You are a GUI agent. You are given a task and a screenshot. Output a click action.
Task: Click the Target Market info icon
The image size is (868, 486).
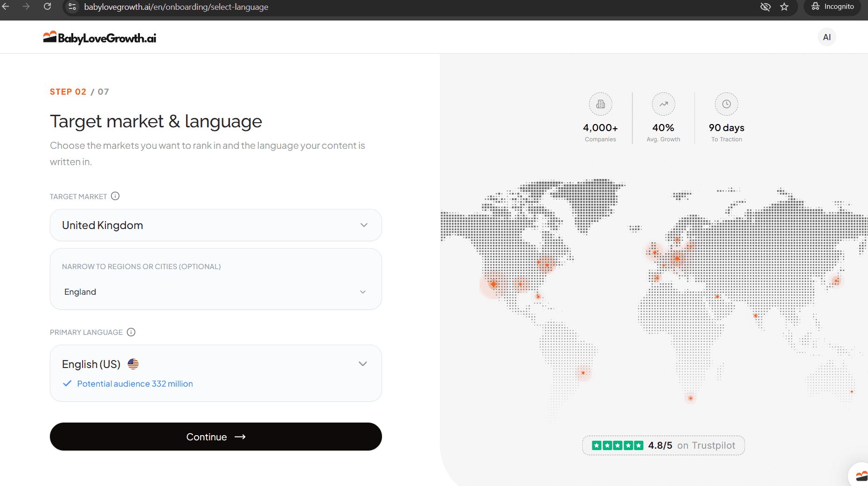[x=115, y=196]
